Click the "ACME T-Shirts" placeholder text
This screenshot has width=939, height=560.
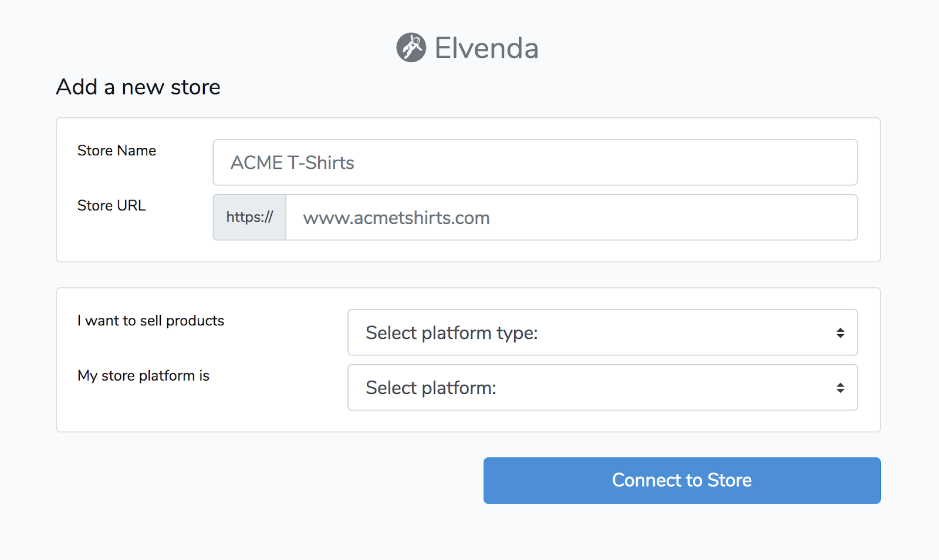coord(292,162)
